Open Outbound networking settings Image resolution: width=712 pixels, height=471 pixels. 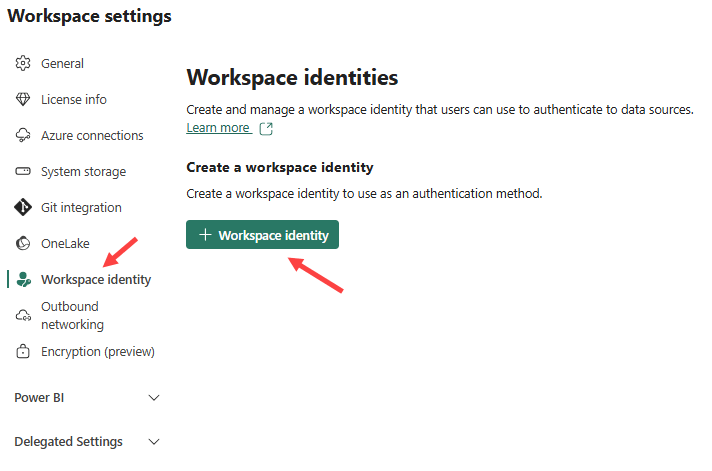72,315
